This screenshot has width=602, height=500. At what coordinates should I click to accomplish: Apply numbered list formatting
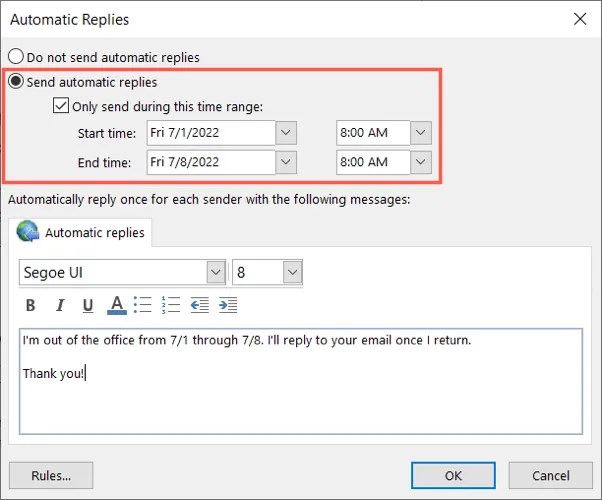point(171,305)
